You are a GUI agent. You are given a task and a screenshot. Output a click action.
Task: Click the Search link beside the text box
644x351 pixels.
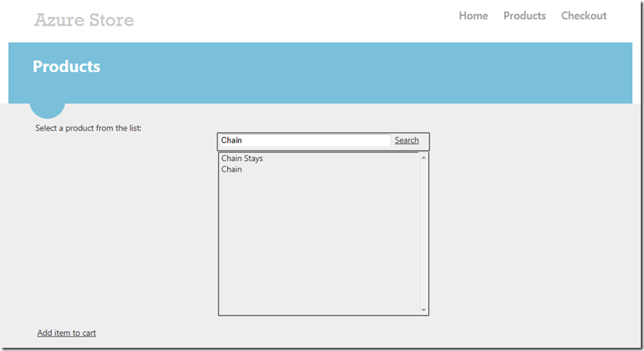(x=407, y=140)
